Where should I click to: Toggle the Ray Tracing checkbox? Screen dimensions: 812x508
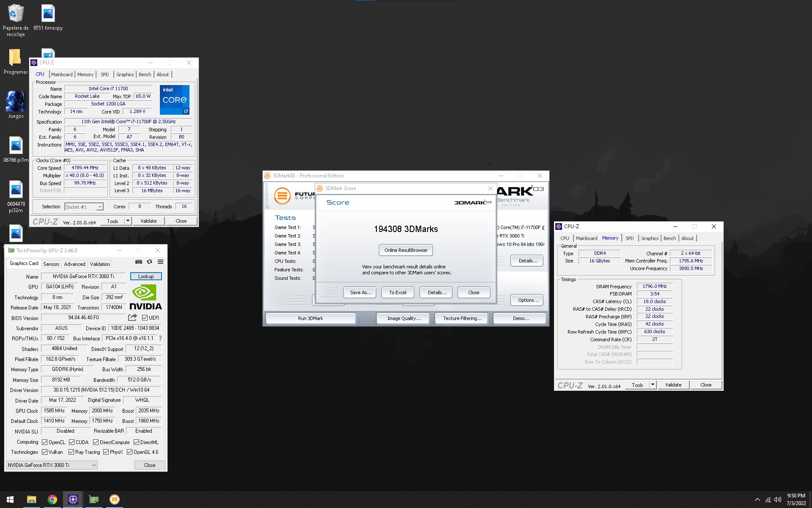71,452
